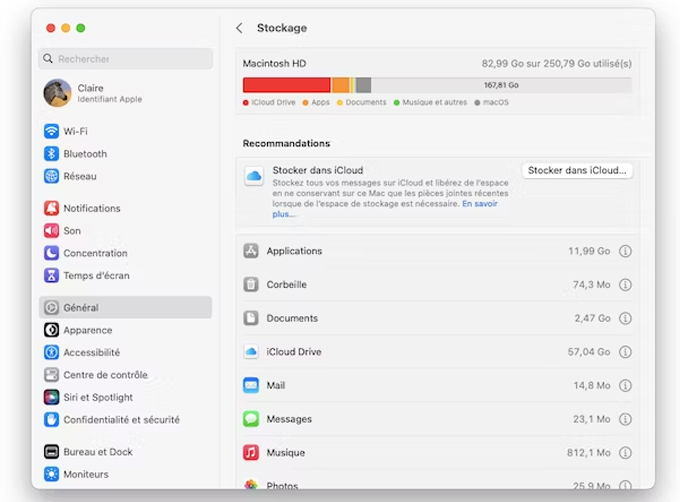Viewport: 680px width, 502px height.
Task: Open the Moniteurs sun icon
Action: (51, 474)
